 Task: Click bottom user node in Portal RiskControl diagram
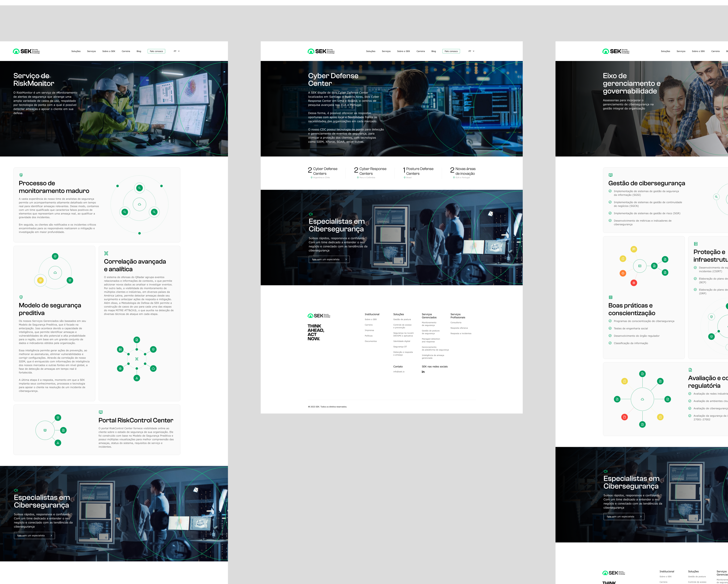tap(58, 443)
